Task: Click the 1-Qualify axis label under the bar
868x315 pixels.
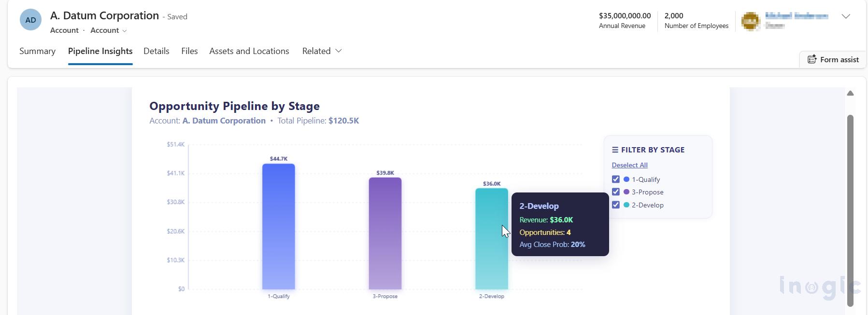Action: [279, 296]
